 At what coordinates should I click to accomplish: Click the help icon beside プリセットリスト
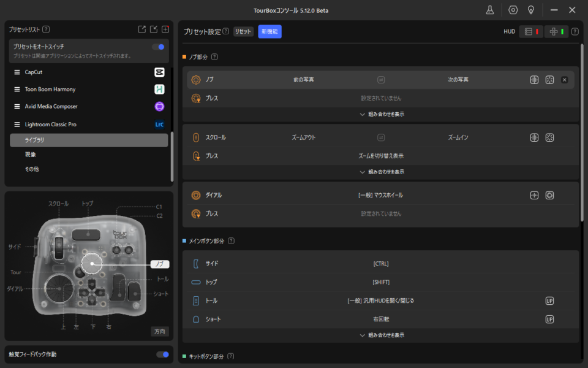pyautogui.click(x=46, y=29)
